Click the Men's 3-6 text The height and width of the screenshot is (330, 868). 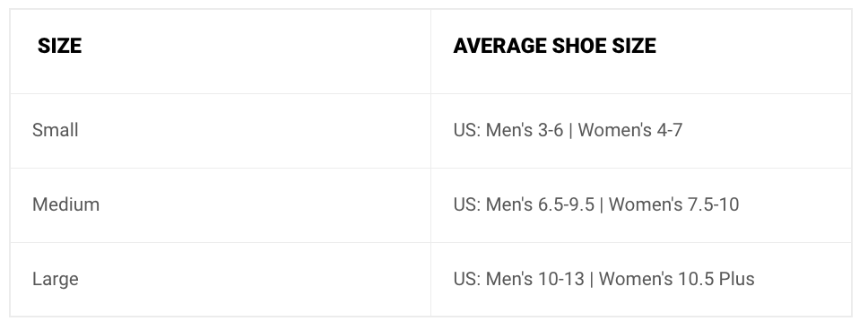(x=525, y=130)
